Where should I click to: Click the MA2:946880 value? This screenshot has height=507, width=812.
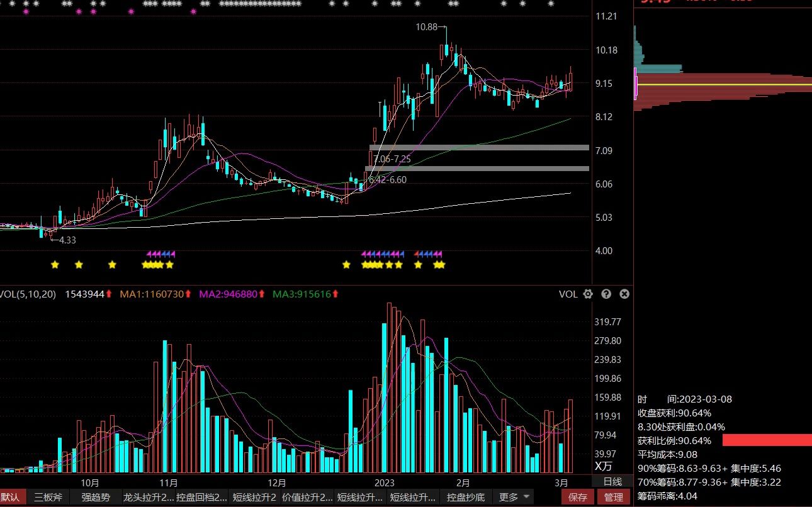point(228,294)
